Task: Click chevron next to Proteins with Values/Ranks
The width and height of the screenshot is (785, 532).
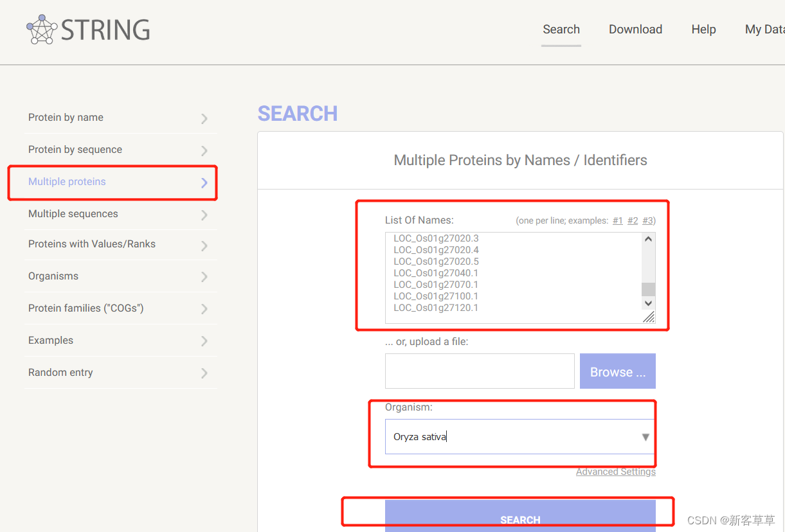Action: point(204,245)
